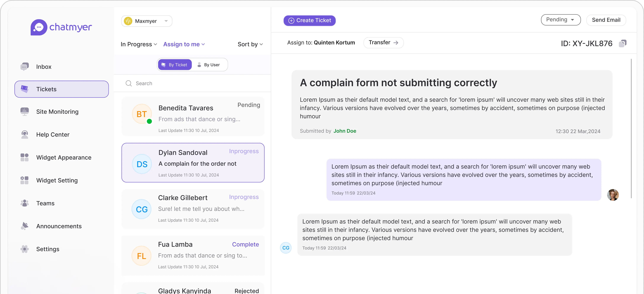Select the Teams sidebar icon
The height and width of the screenshot is (294, 644).
point(25,203)
